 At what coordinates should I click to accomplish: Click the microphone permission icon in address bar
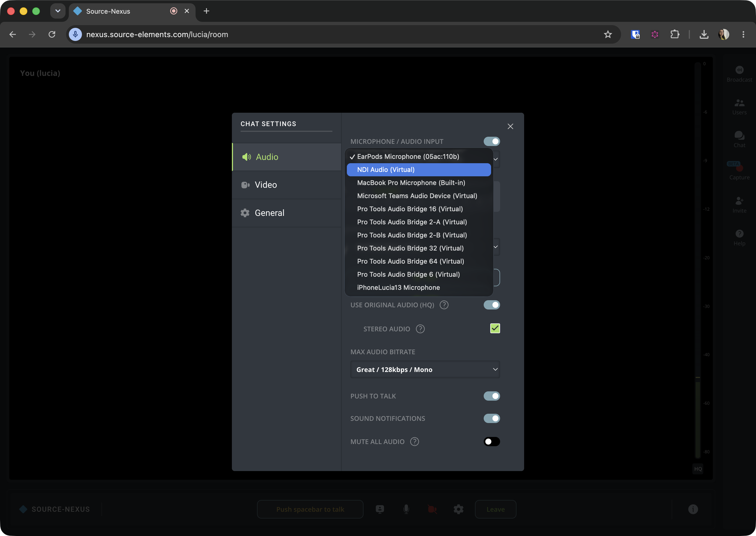coord(75,34)
